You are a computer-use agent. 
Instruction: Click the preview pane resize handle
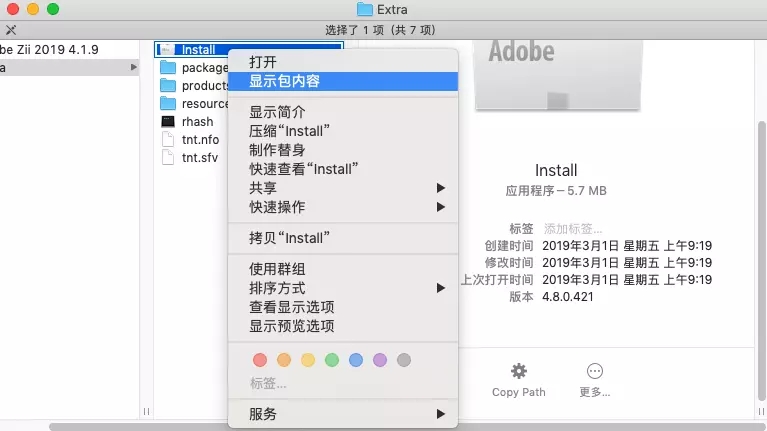761,411
